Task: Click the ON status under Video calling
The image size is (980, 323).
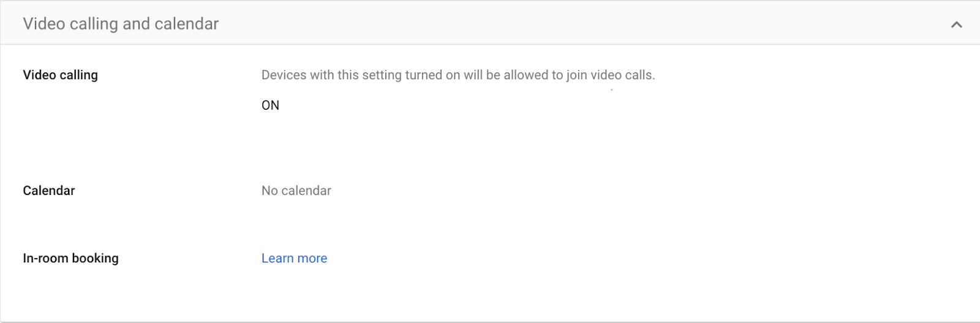Action: click(270, 105)
